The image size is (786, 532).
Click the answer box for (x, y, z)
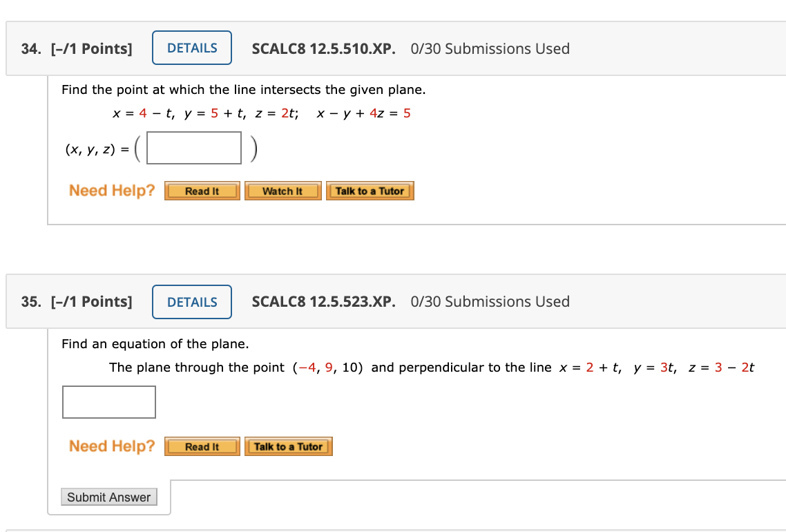pos(194,148)
